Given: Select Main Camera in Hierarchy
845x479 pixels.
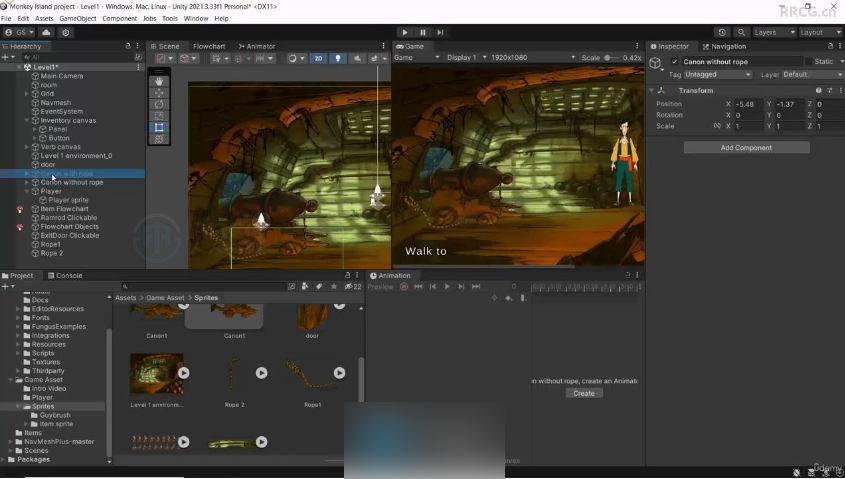Looking at the screenshot, I should 62,76.
